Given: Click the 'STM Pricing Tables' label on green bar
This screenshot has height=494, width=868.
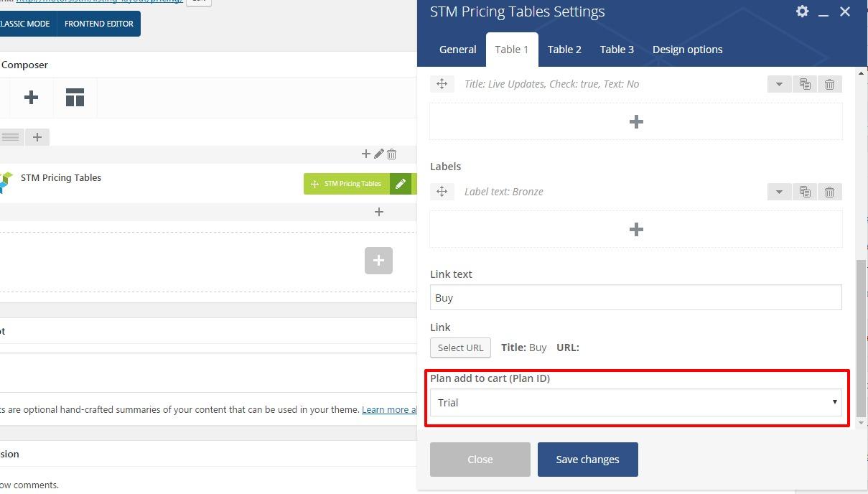Looking at the screenshot, I should pos(353,184).
